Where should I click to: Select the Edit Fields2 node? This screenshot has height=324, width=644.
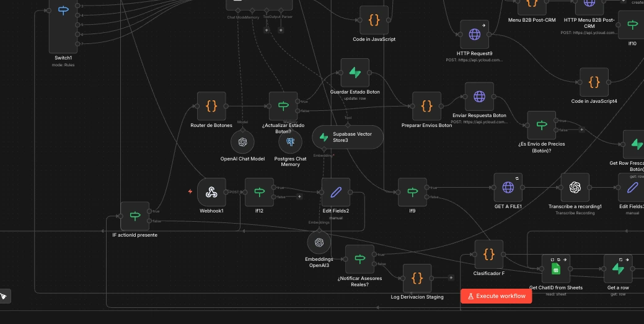click(x=335, y=192)
